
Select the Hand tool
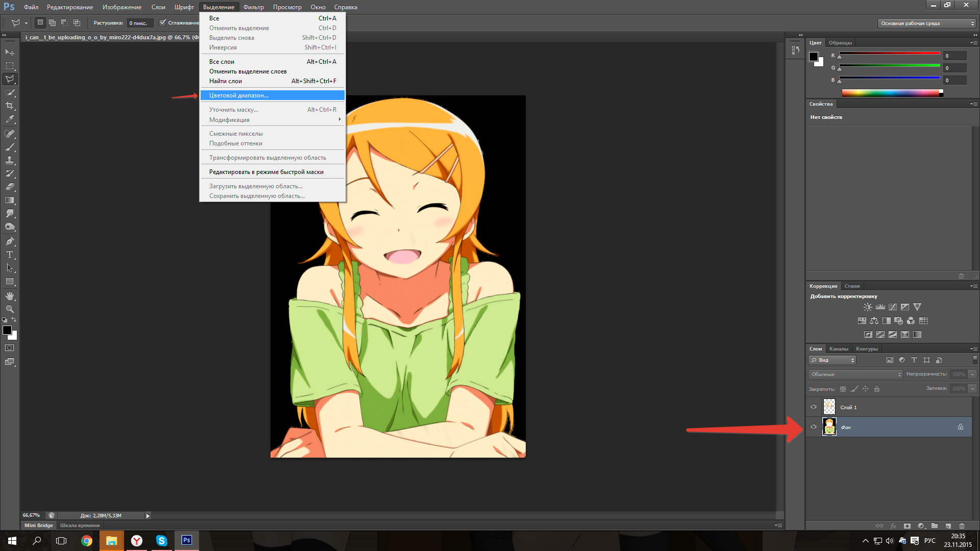(10, 296)
